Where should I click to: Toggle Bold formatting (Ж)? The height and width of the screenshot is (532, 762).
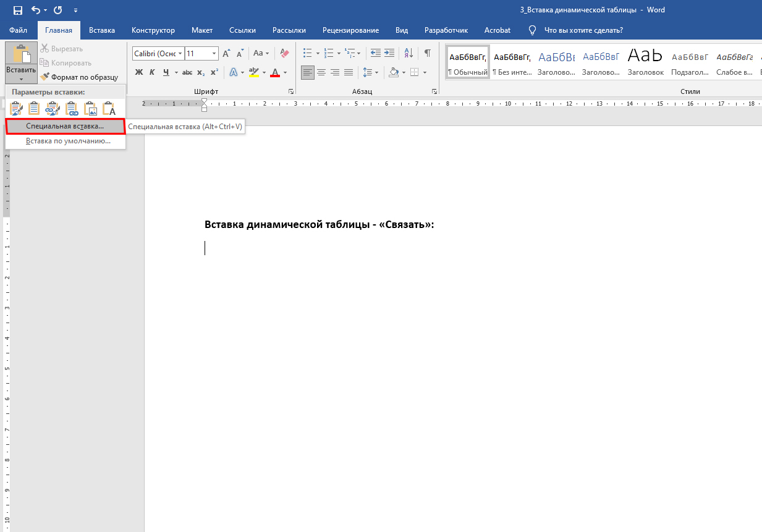pyautogui.click(x=138, y=72)
